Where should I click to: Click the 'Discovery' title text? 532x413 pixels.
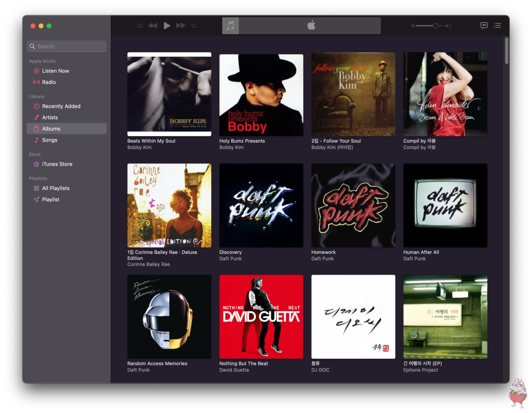tap(230, 252)
